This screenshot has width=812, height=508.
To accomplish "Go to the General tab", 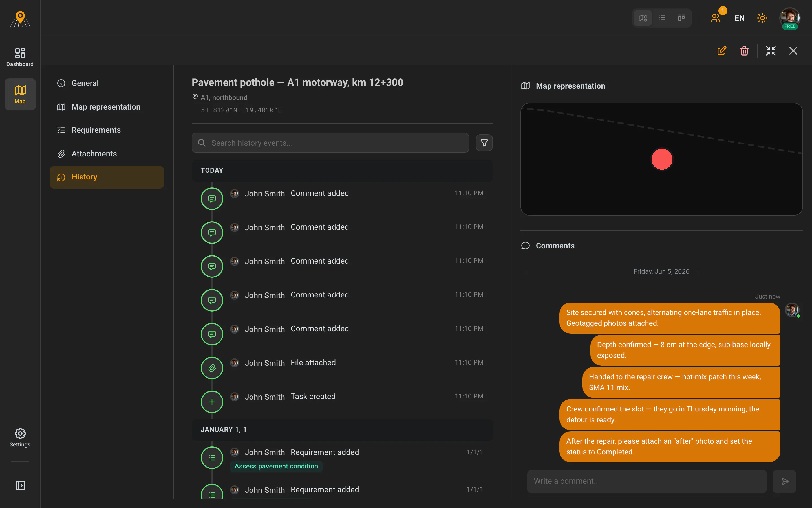I will pyautogui.click(x=107, y=83).
